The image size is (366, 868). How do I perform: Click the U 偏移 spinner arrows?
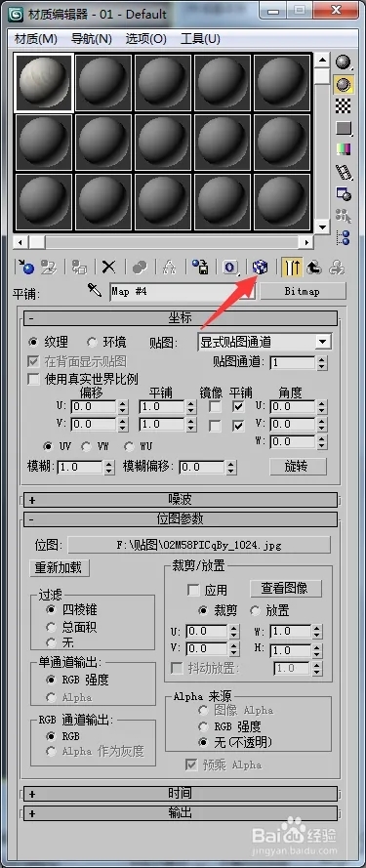coord(124,407)
